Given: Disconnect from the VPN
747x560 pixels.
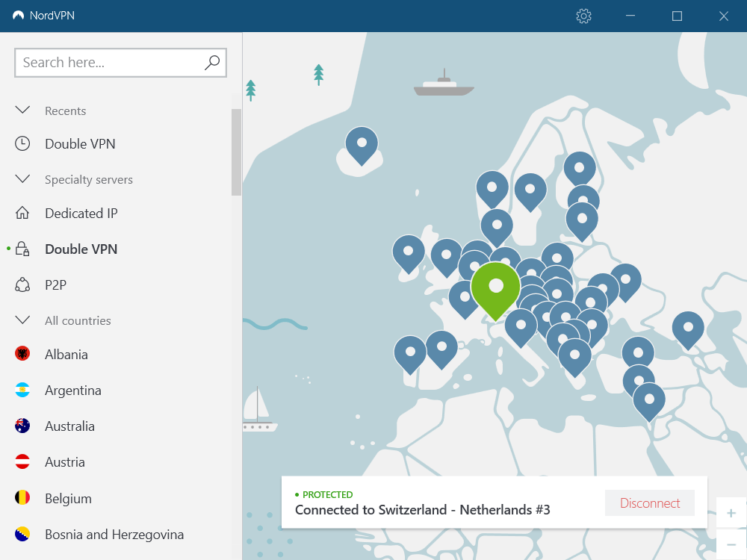Looking at the screenshot, I should click(650, 503).
